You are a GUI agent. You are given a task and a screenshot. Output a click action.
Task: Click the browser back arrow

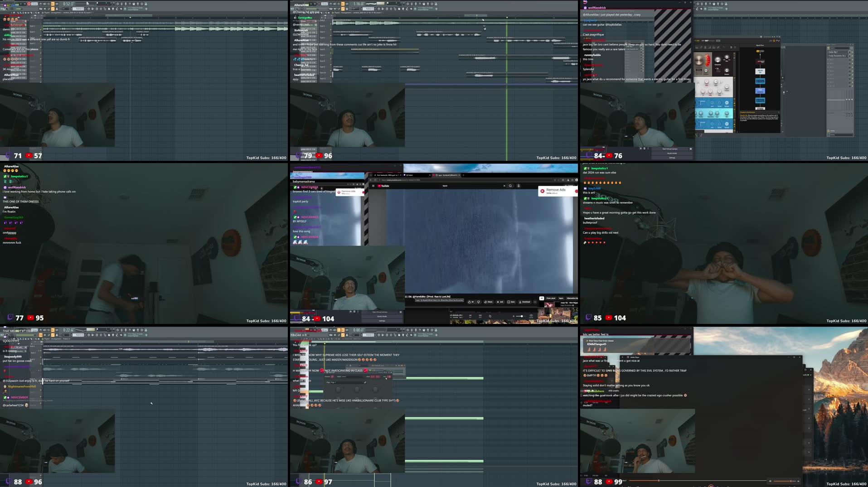coord(371,180)
